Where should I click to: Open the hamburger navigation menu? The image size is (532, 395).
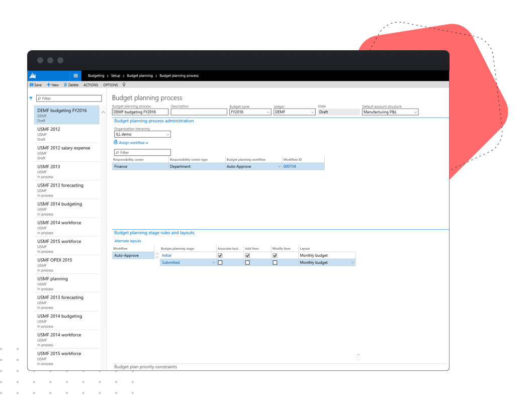(75, 75)
